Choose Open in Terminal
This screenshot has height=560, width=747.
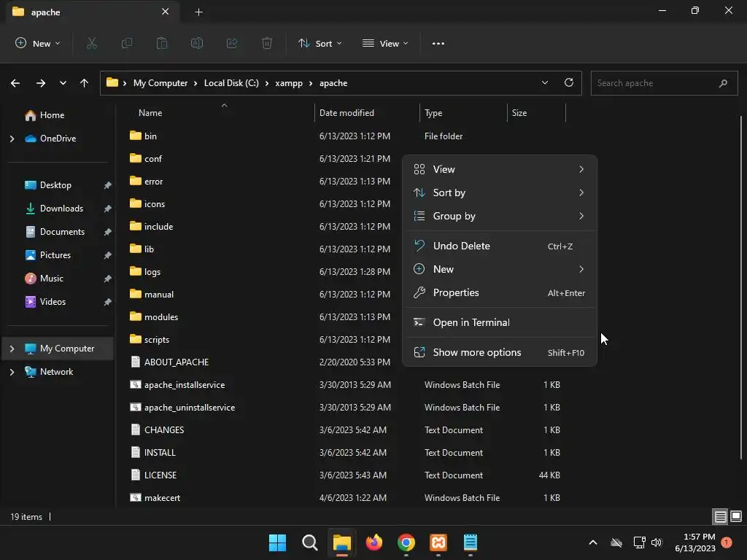point(499,323)
